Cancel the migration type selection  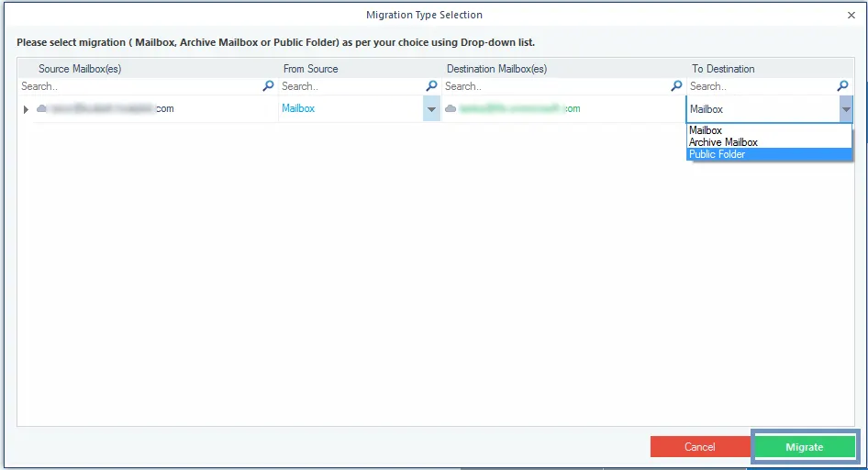point(700,447)
